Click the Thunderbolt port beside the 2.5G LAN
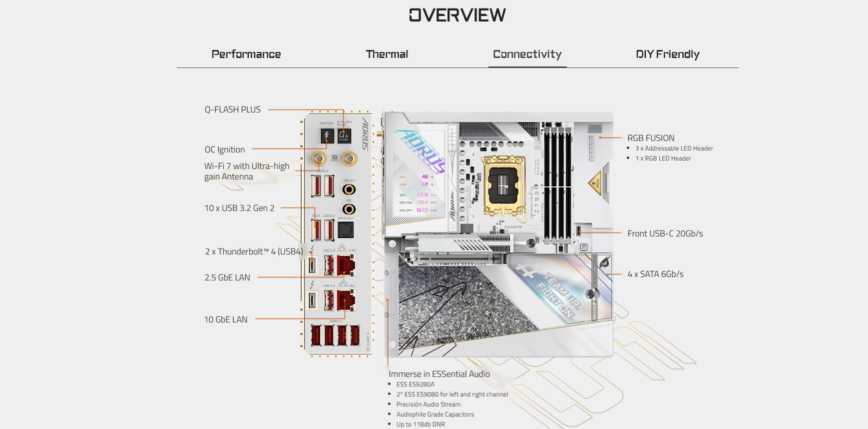 pyautogui.click(x=312, y=265)
